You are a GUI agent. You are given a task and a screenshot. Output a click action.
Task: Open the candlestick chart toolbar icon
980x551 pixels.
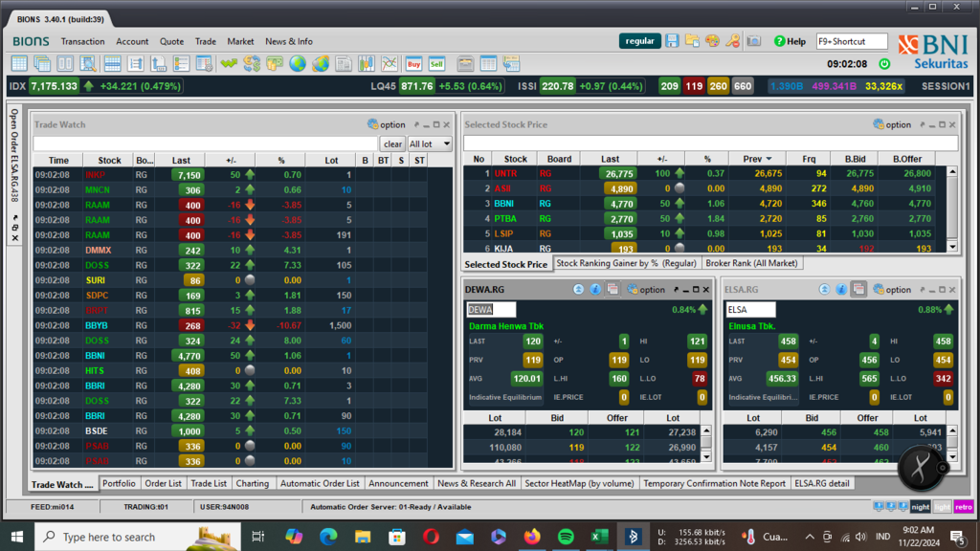(367, 64)
